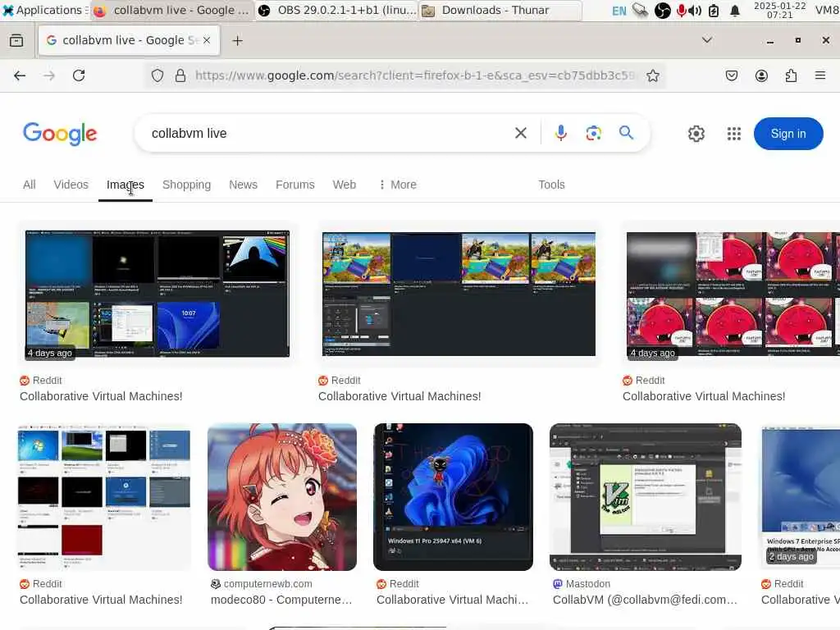Image resolution: width=840 pixels, height=630 pixels.
Task: Open Google apps grid
Action: 734,134
